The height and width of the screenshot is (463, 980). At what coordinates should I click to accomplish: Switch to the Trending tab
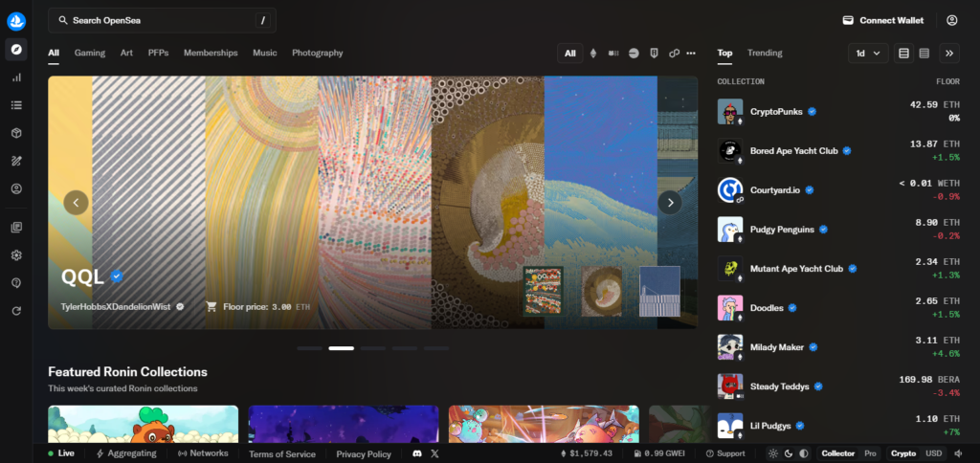(x=765, y=54)
